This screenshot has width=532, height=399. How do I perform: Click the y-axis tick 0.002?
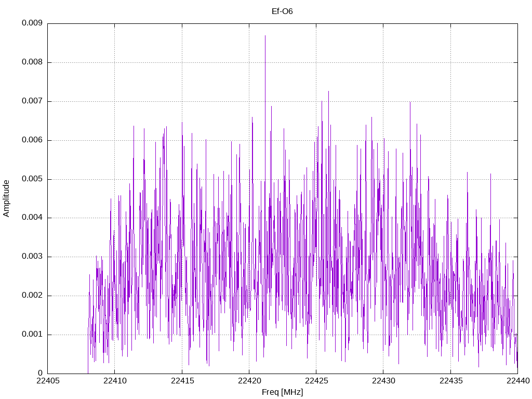[32, 296]
